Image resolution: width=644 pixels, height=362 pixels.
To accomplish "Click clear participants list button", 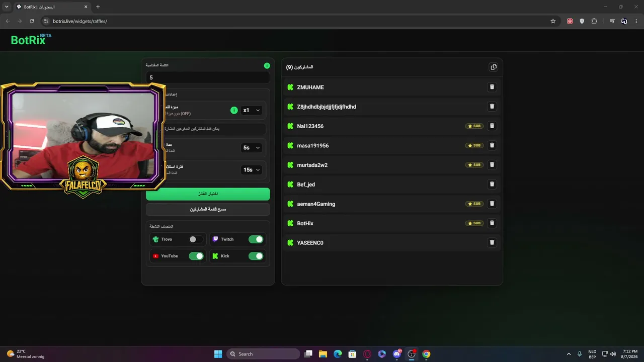I will pyautogui.click(x=208, y=209).
